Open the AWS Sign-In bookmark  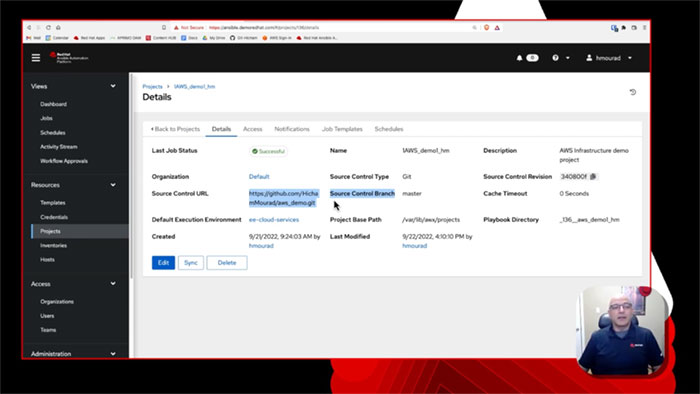(x=277, y=38)
